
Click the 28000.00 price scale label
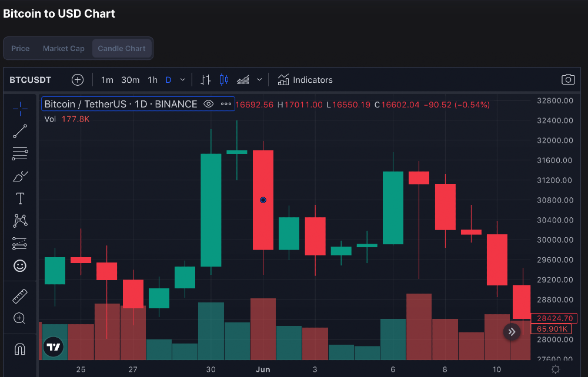[x=555, y=339]
